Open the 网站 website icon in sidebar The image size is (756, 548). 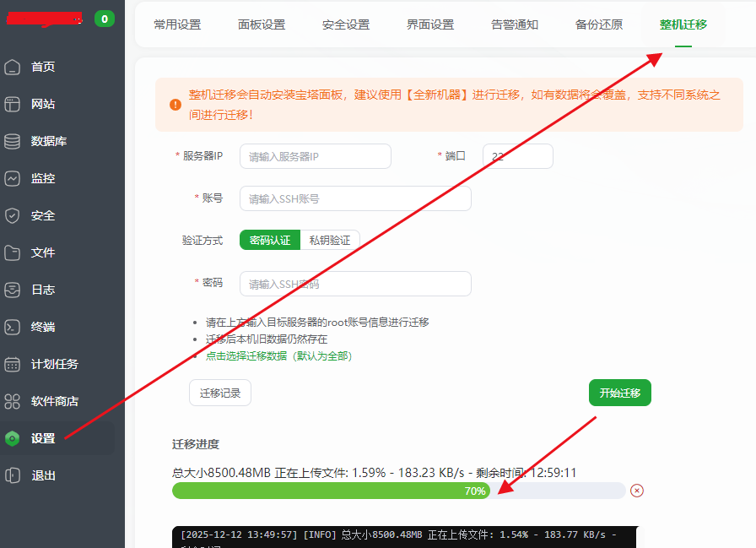point(12,104)
